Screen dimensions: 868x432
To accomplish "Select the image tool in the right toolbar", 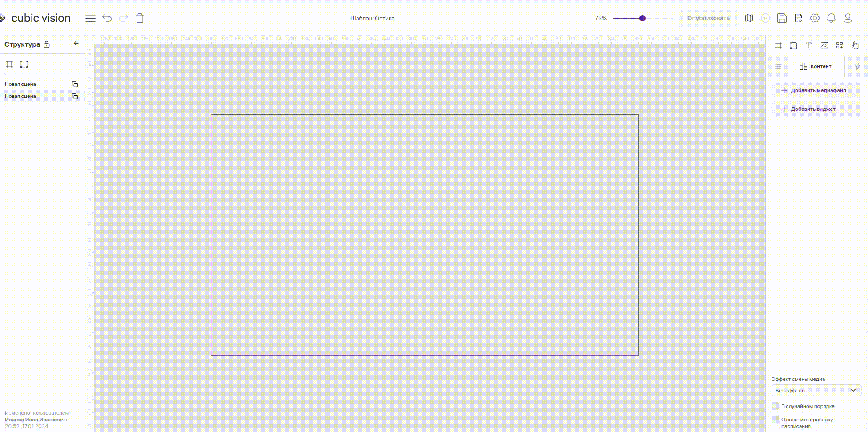I will (x=824, y=45).
